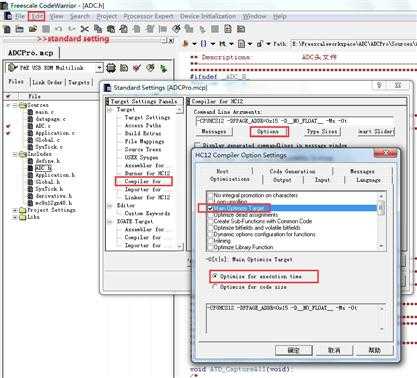Toggle the Main Optimize Target checkbox
417x378 pixels.
tap(210, 208)
